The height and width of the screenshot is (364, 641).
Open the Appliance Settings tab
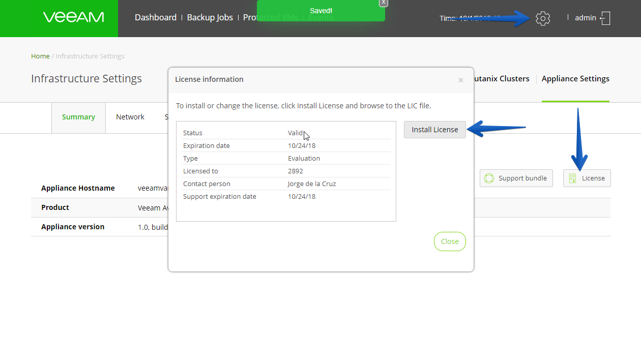[575, 79]
